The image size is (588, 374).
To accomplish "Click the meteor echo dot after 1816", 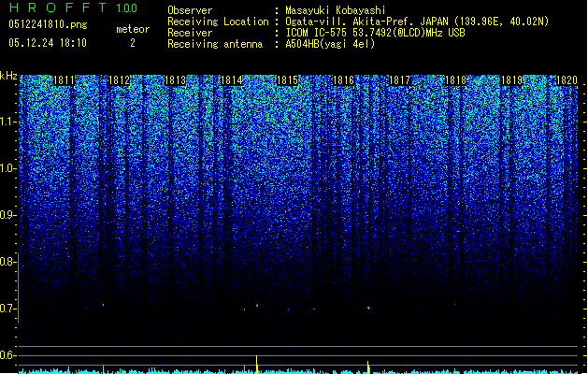I will coord(368,308).
